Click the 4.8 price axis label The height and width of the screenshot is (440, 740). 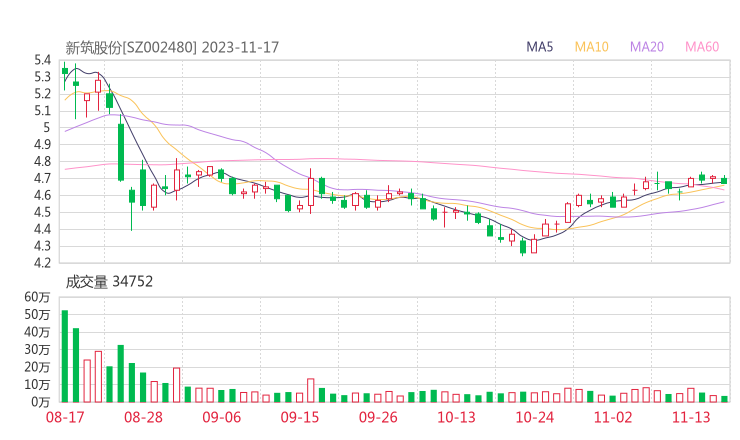tap(42, 161)
